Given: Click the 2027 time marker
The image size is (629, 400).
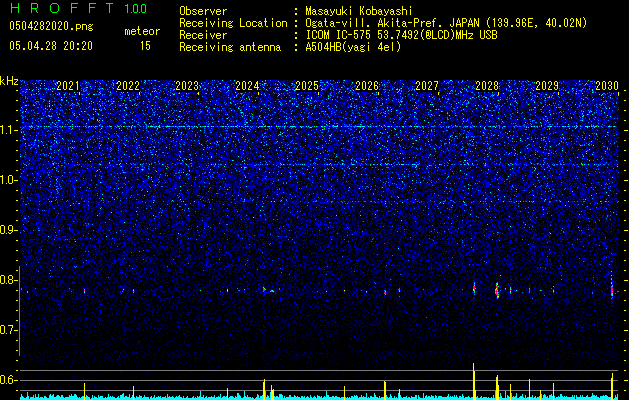Looking at the screenshot, I should 427,86.
